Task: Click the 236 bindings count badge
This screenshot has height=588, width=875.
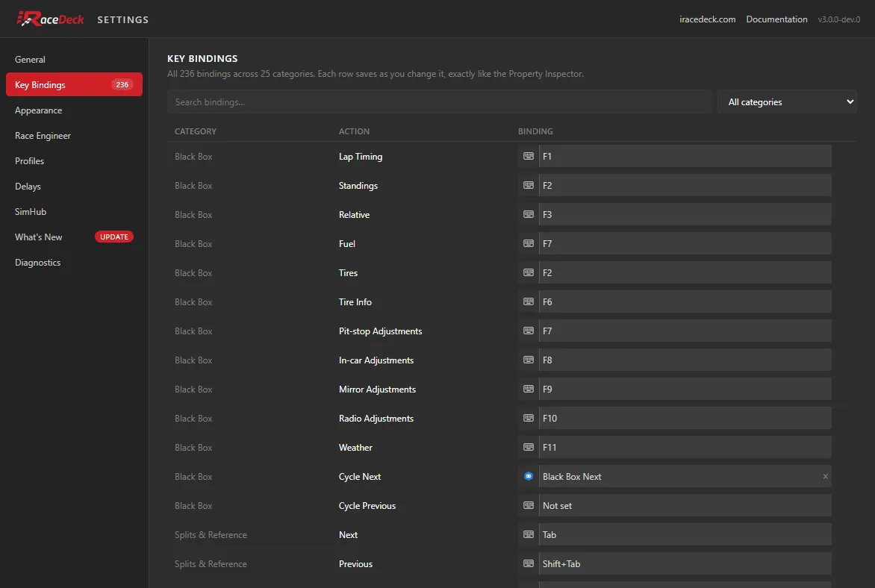Action: click(x=122, y=85)
